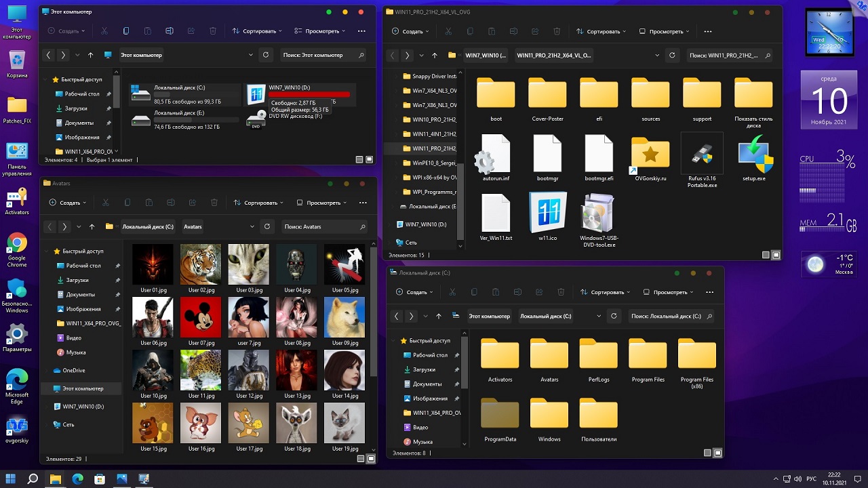Select the Mickey Mouse User 07.jpg thumbnail
Screen dimensions: 868x488
[201, 317]
